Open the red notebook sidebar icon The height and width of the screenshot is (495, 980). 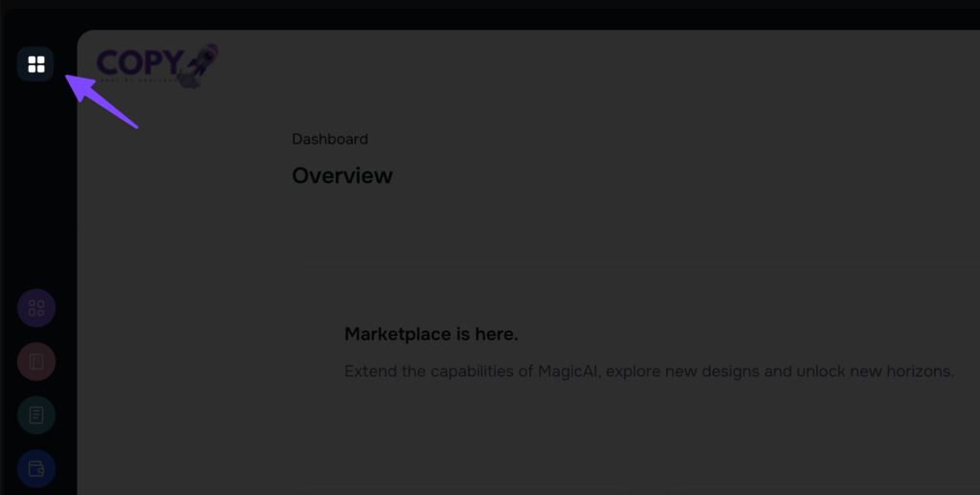pos(36,362)
